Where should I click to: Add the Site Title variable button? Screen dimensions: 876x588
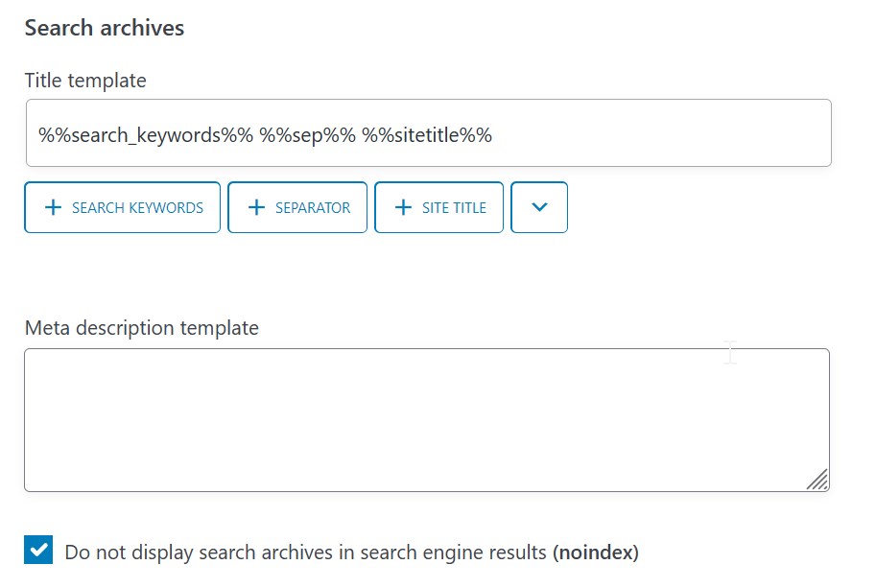tap(438, 207)
